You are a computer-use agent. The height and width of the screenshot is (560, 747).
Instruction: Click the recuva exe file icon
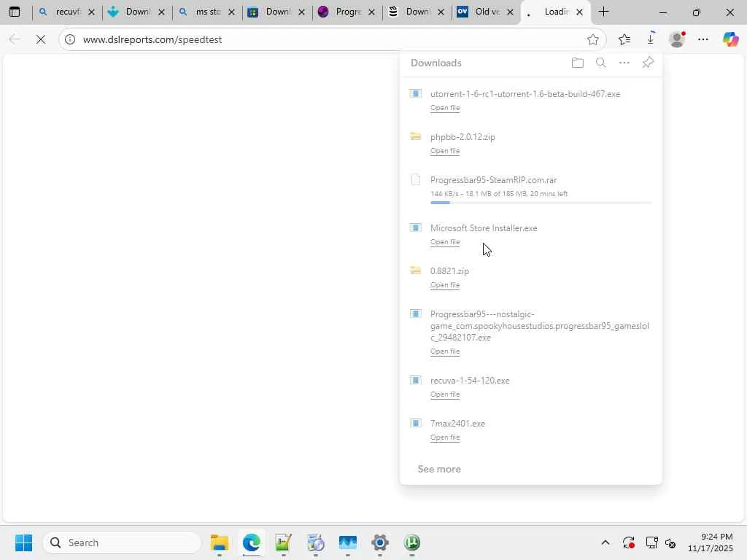pos(415,380)
